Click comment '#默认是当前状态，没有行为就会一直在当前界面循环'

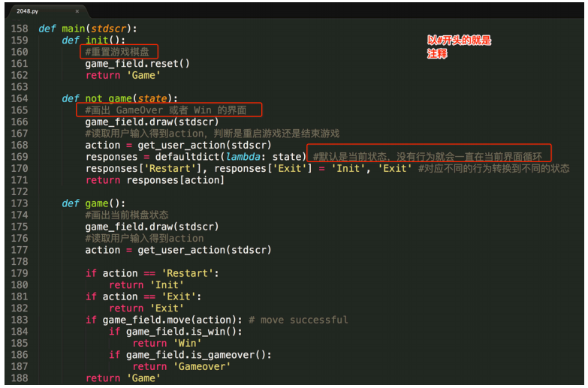click(427, 157)
